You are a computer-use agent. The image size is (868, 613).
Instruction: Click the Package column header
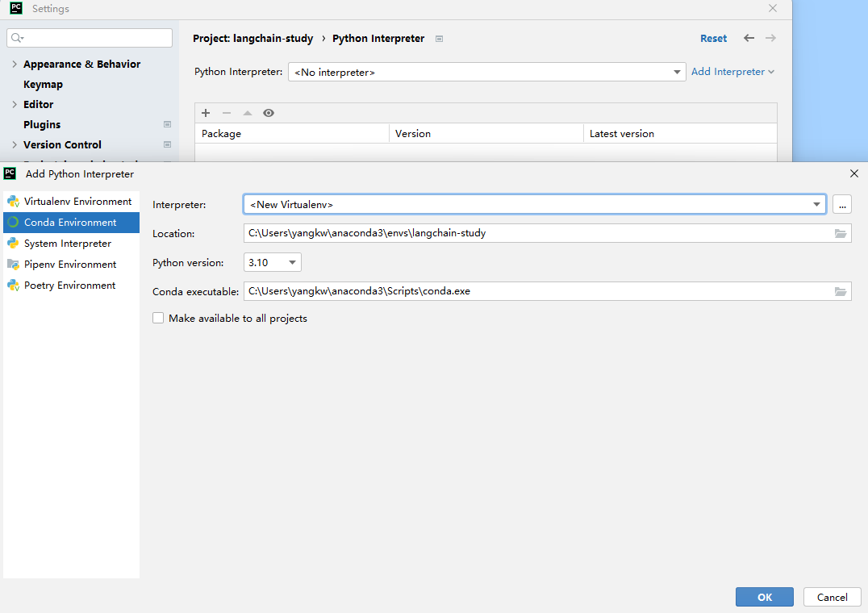(292, 133)
